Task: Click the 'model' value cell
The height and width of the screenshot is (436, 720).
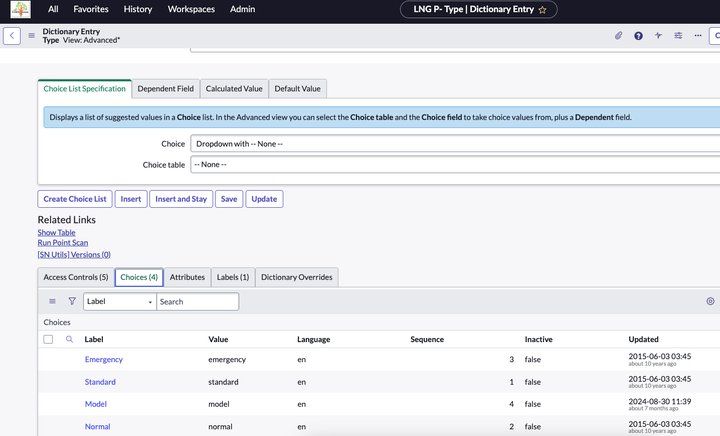Action: pos(219,404)
